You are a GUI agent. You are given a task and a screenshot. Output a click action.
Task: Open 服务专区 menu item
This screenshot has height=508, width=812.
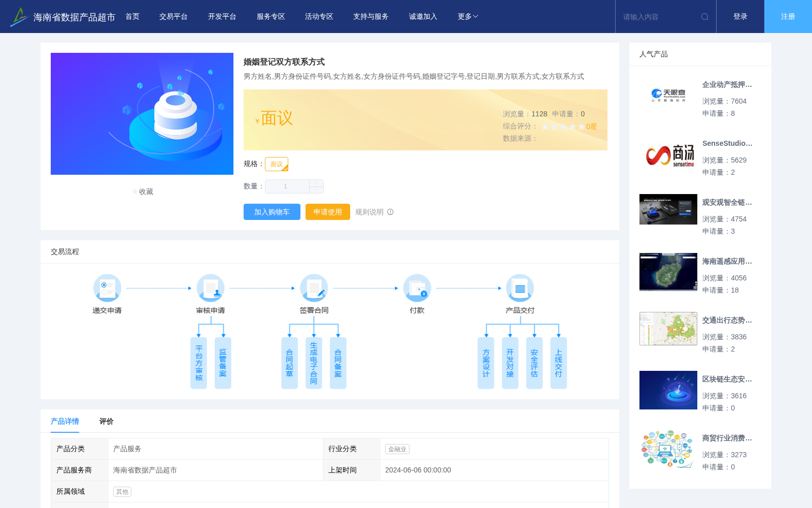(x=271, y=17)
